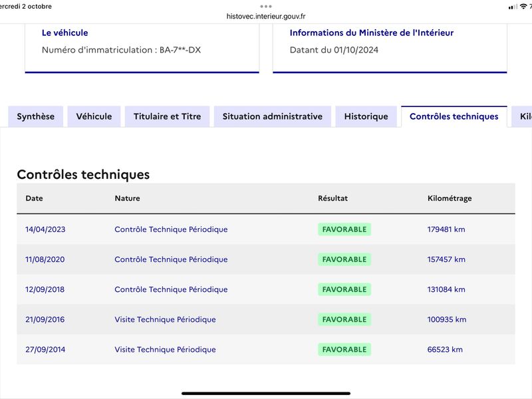Tap the Wi-Fi status icon
Screen dimensions: 532x399
point(523,7)
